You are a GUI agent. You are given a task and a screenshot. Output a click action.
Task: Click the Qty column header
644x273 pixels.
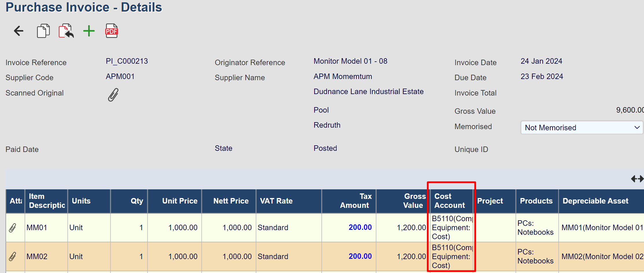[137, 201]
